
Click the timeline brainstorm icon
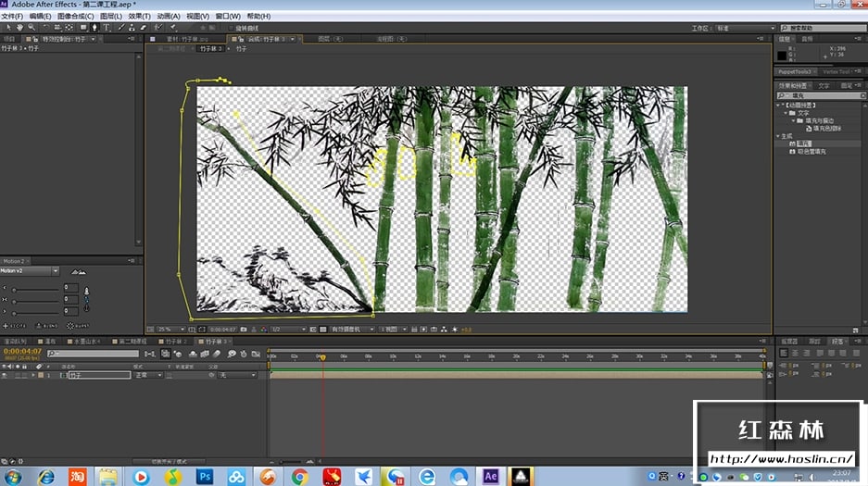tap(232, 354)
